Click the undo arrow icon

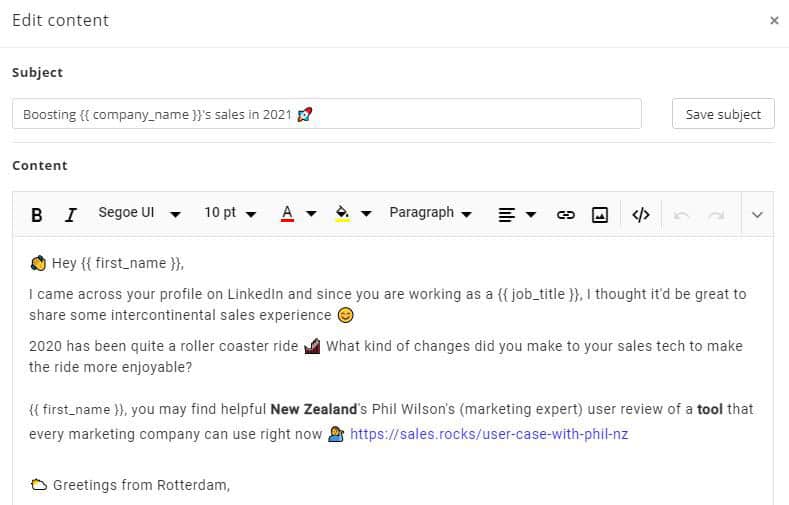[682, 214]
